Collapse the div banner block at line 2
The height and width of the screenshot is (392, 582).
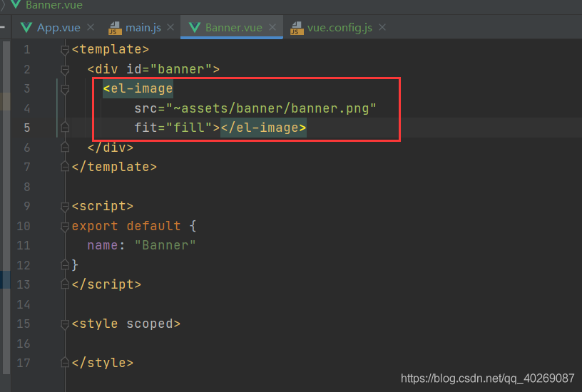click(65, 69)
